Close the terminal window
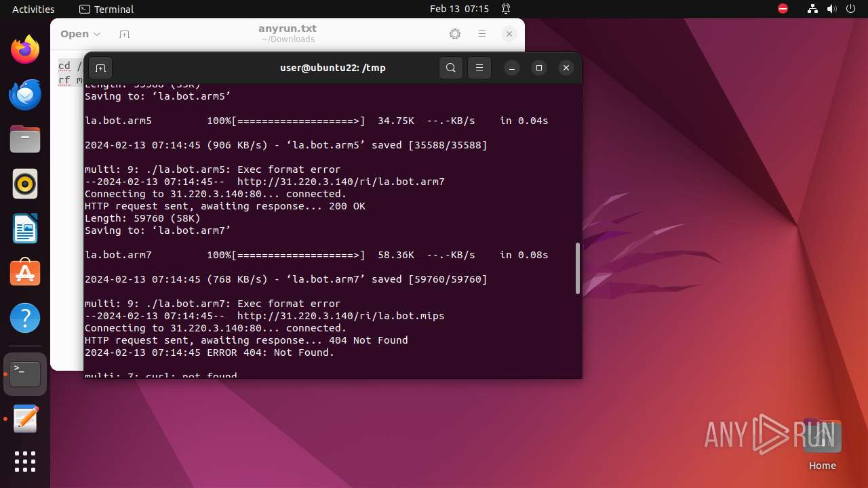Viewport: 868px width, 488px height. (x=566, y=68)
